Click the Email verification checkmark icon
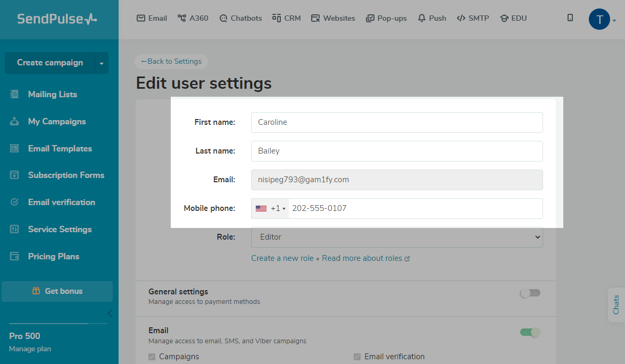This screenshot has width=625, height=364. (x=15, y=202)
